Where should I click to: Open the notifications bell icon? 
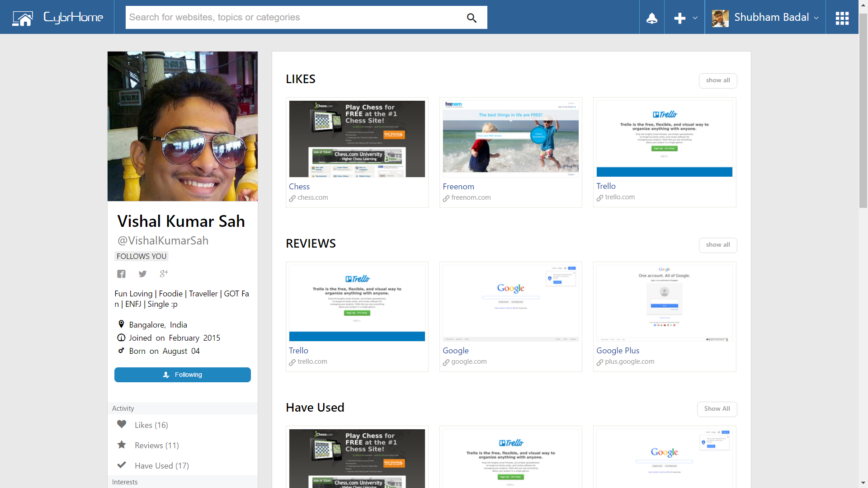point(651,18)
